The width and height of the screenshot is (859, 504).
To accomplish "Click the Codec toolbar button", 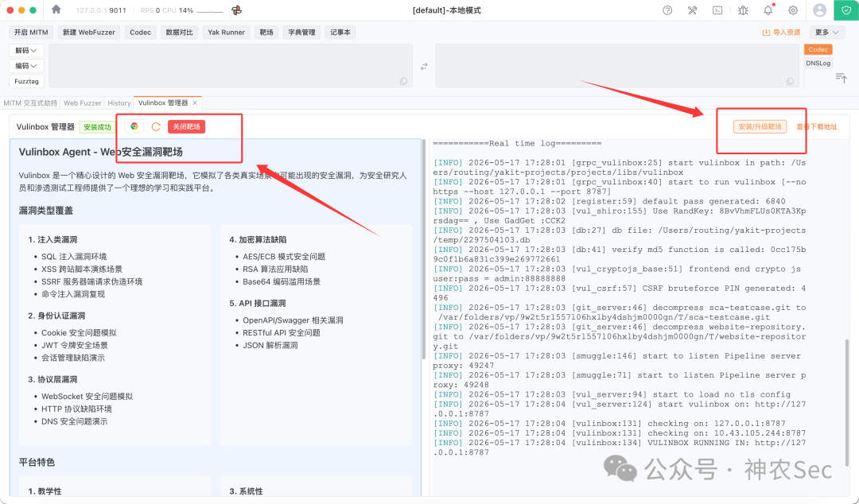I will (x=140, y=33).
